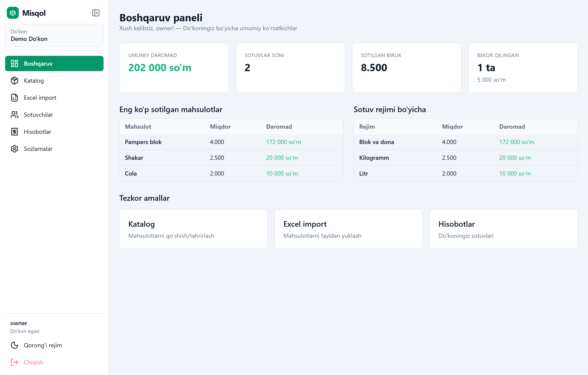588x375 pixels.
Task: Collapse the sidebar with the panel icon
Action: click(96, 13)
